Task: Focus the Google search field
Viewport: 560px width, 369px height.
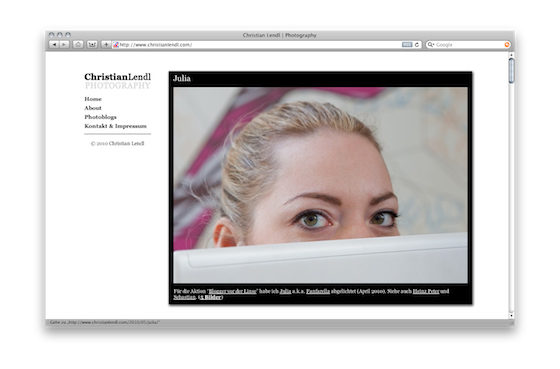Action: (469, 45)
